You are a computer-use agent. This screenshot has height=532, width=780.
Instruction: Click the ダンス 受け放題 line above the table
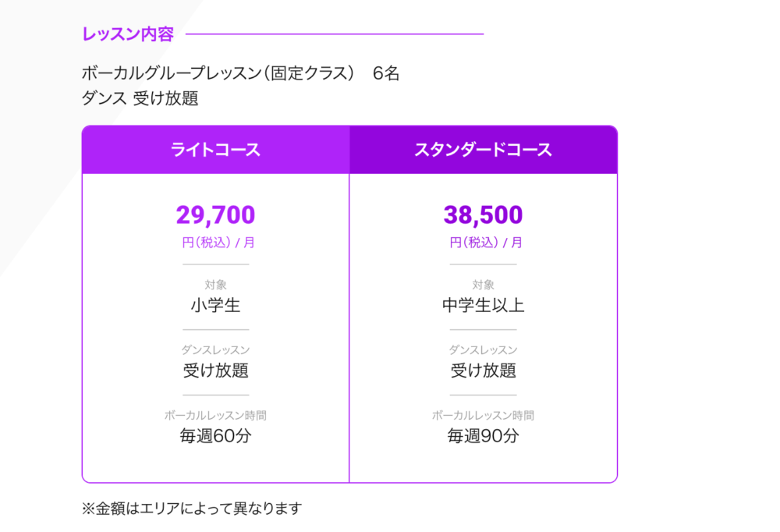(140, 98)
